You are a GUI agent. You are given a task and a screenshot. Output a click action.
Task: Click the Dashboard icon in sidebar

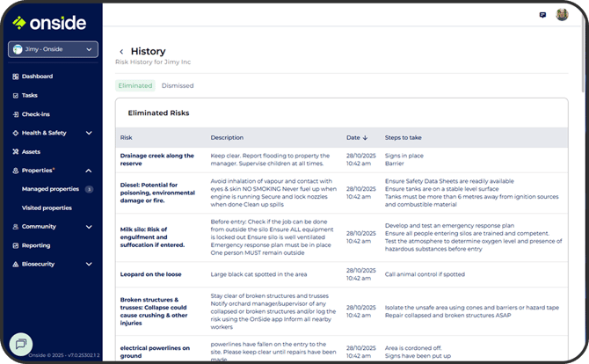pos(16,76)
